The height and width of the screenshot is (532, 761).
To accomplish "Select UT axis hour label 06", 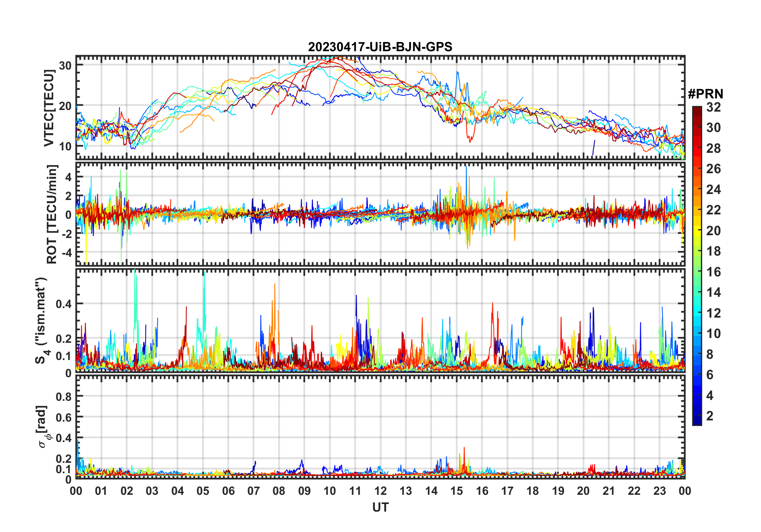I will click(x=228, y=491).
